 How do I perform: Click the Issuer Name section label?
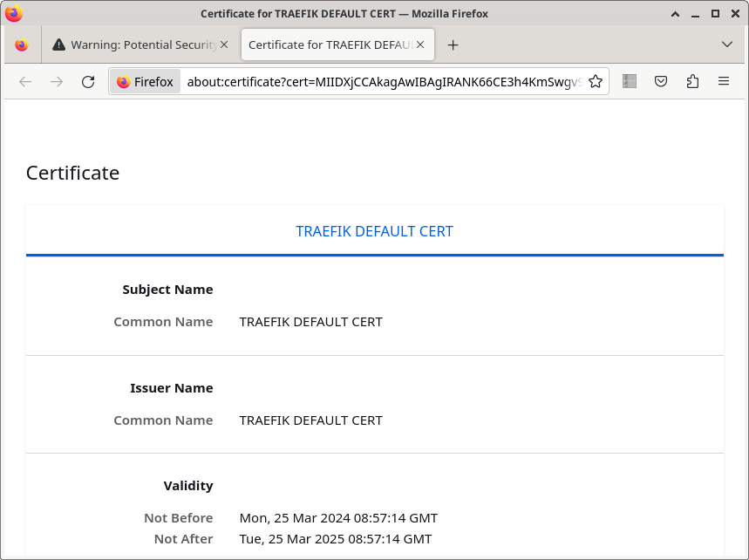(x=172, y=388)
